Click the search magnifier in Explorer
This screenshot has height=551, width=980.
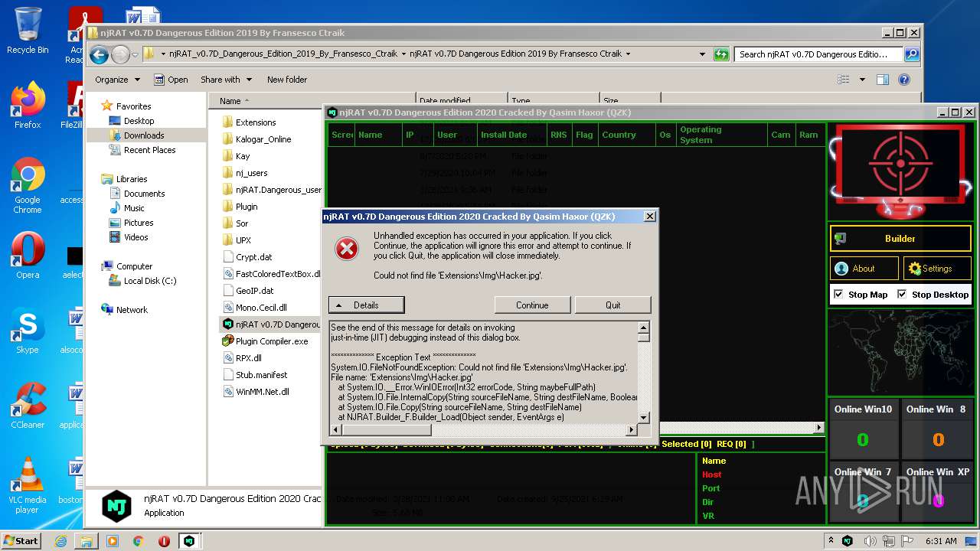point(911,54)
